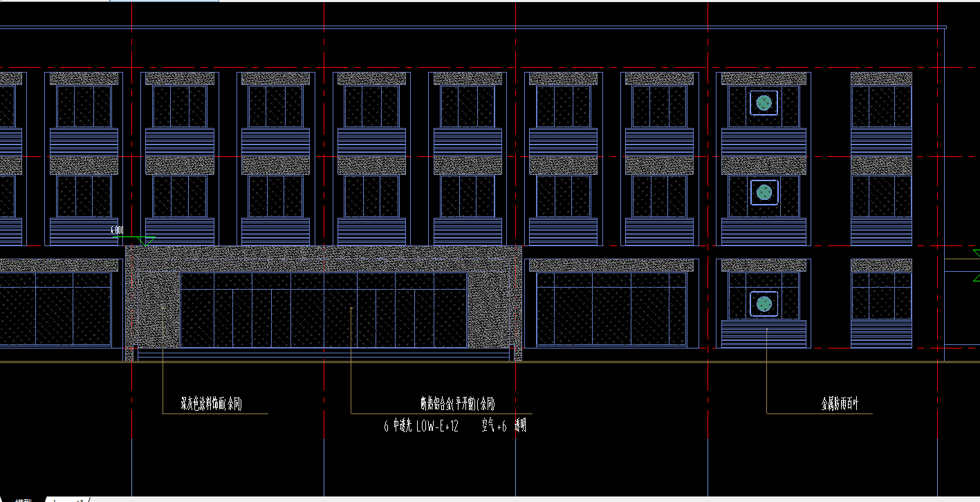Select the 6 中透光 LOW-E+12 glass specification text
The height and width of the screenshot is (502, 980).
[421, 427]
